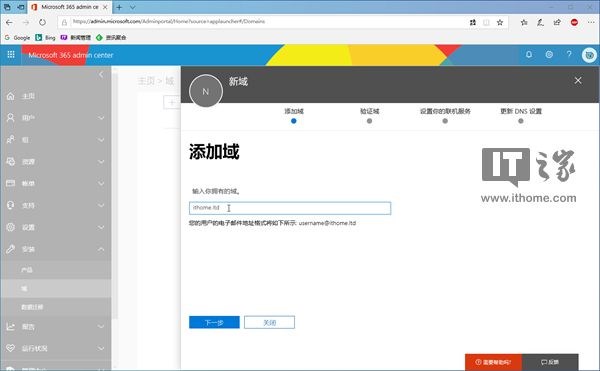Click the 主页 home icon in sidebar
The width and height of the screenshot is (600, 371).
(10, 96)
